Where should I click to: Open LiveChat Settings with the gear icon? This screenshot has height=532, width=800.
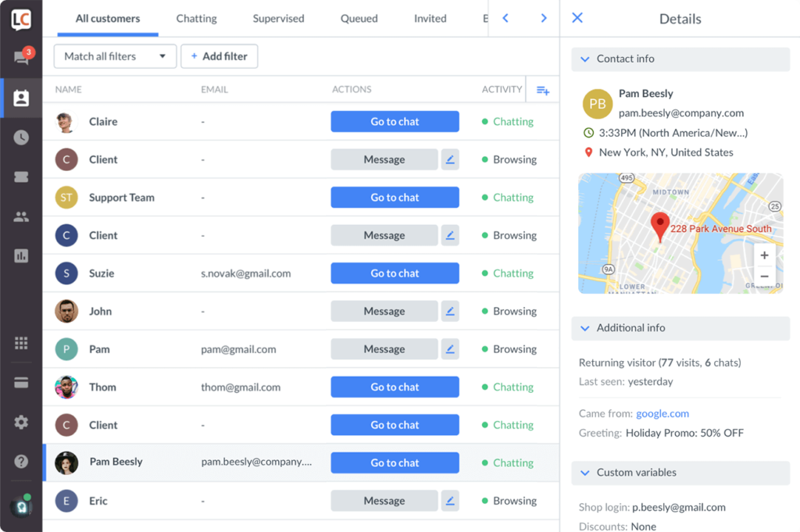(x=20, y=422)
